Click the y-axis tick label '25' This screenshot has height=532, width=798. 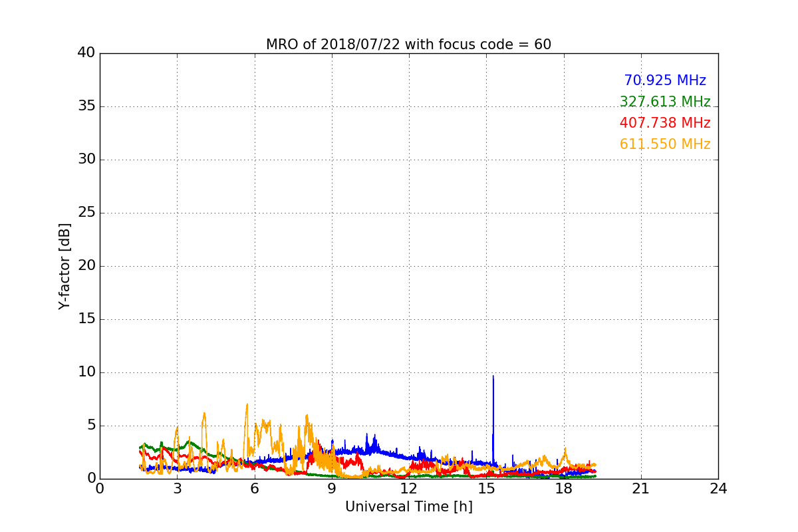(86, 213)
